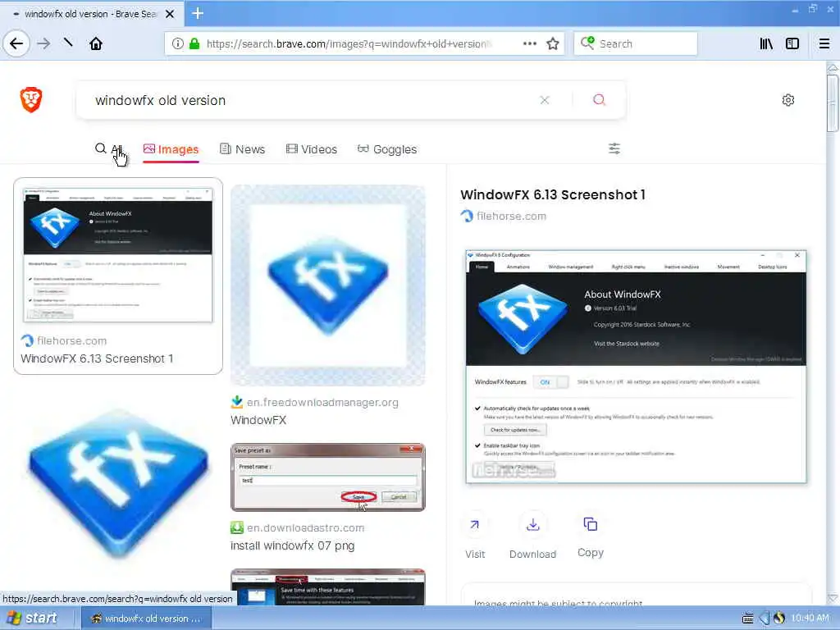The image size is (840, 630).
Task: Click the browser address bar URL
Action: (x=348, y=44)
